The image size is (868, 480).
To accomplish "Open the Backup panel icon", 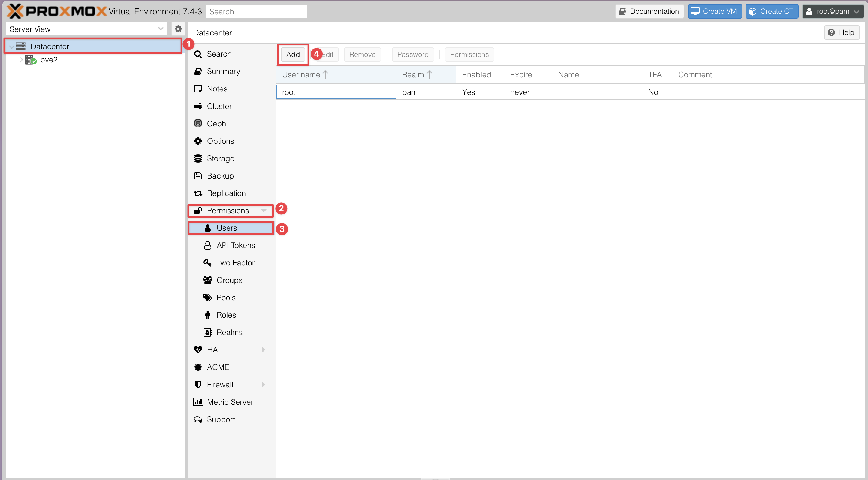I will pyautogui.click(x=198, y=175).
